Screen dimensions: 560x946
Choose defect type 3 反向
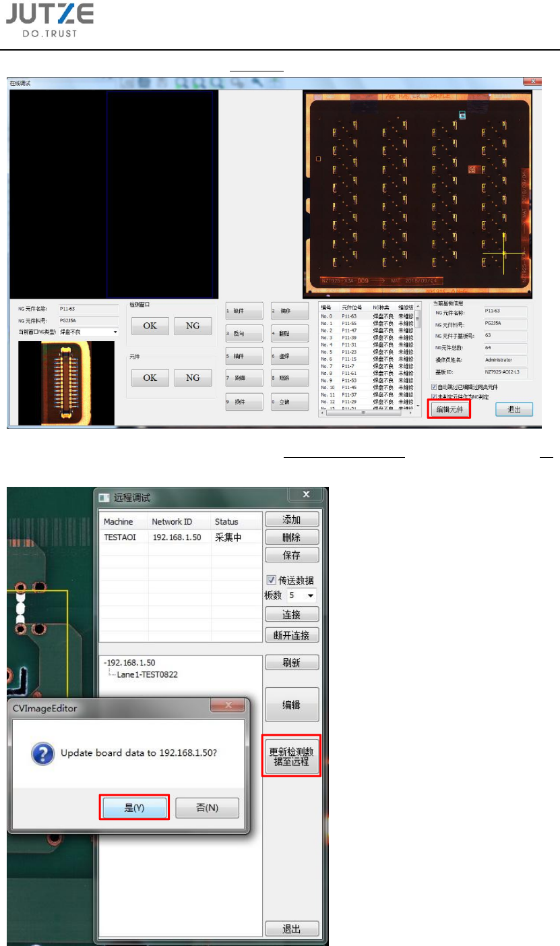244,333
